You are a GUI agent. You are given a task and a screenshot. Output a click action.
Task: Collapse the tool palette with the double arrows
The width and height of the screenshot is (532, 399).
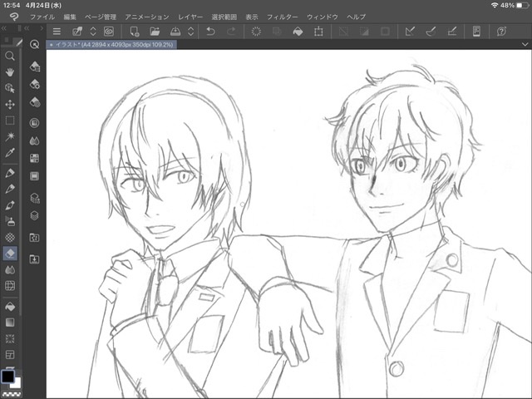(4, 28)
